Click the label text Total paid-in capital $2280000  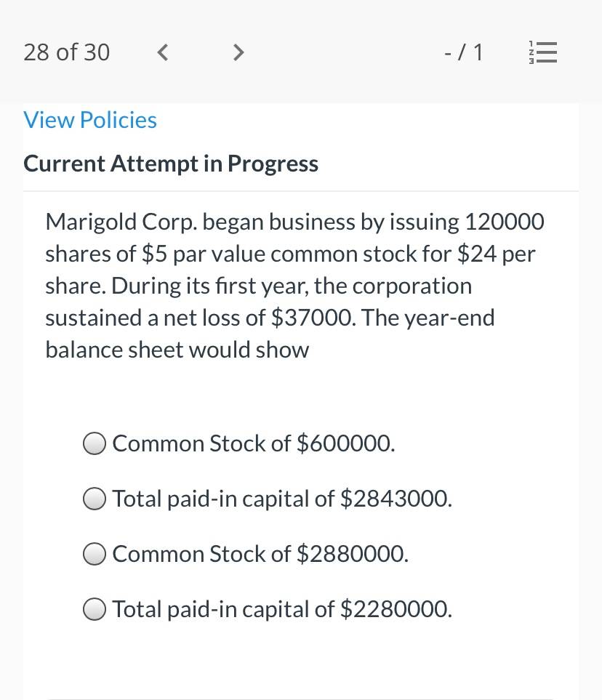(x=282, y=609)
